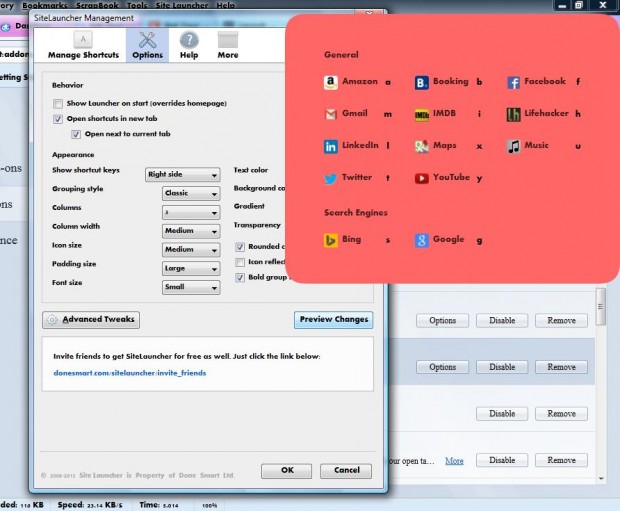
Task: Click Remove in the first add-on row
Action: click(561, 320)
